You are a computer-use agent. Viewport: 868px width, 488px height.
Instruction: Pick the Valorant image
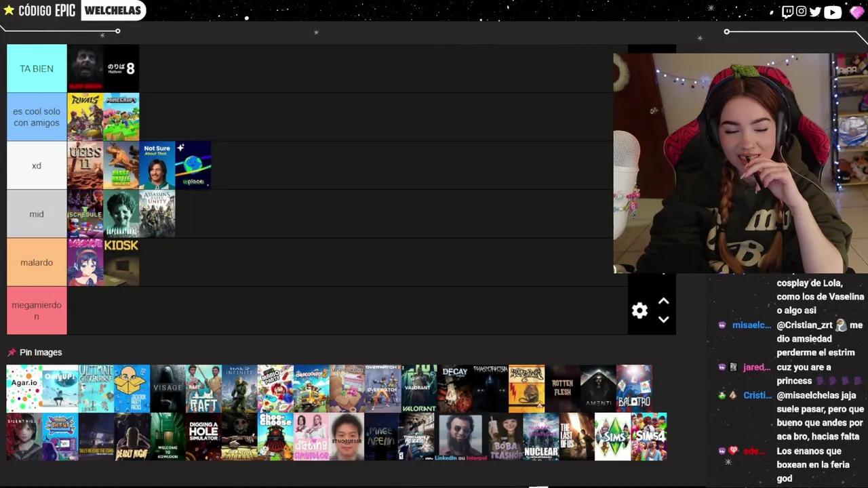point(419,389)
